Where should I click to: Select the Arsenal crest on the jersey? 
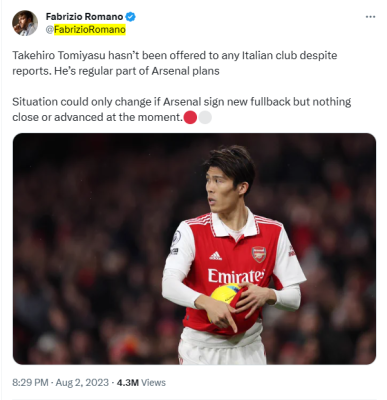coord(259,254)
